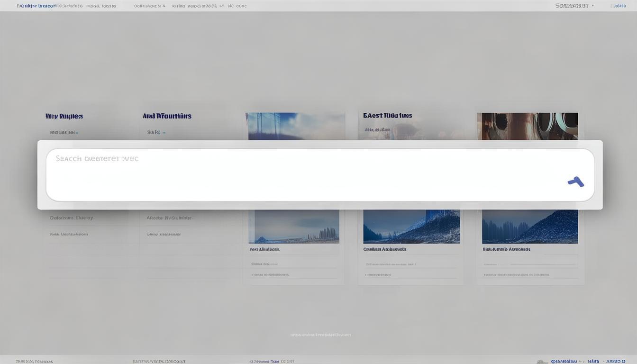Open the goggles photo thumbnail

click(x=527, y=126)
